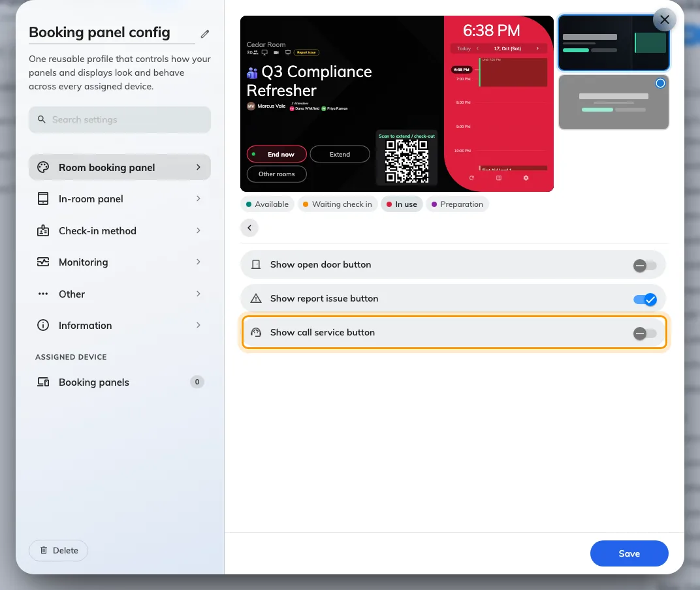Click Today in preview calendar header
This screenshot has width=700, height=590.
coord(464,49)
